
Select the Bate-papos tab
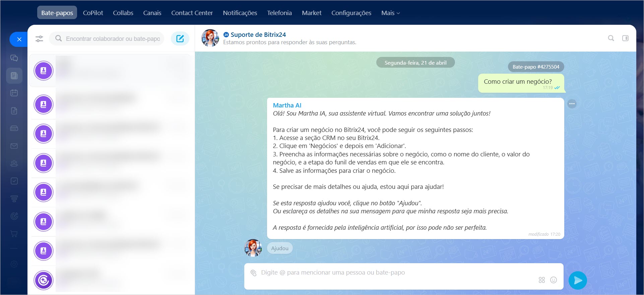point(57,13)
